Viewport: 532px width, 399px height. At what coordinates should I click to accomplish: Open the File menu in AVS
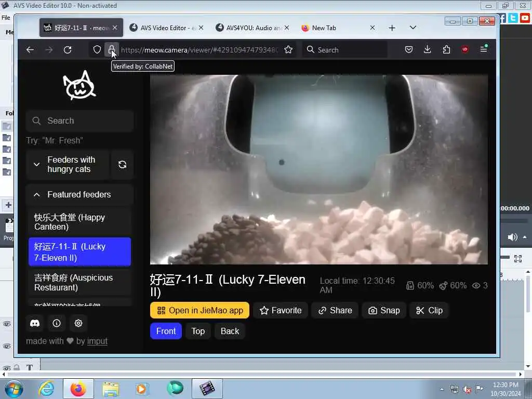tap(6, 18)
